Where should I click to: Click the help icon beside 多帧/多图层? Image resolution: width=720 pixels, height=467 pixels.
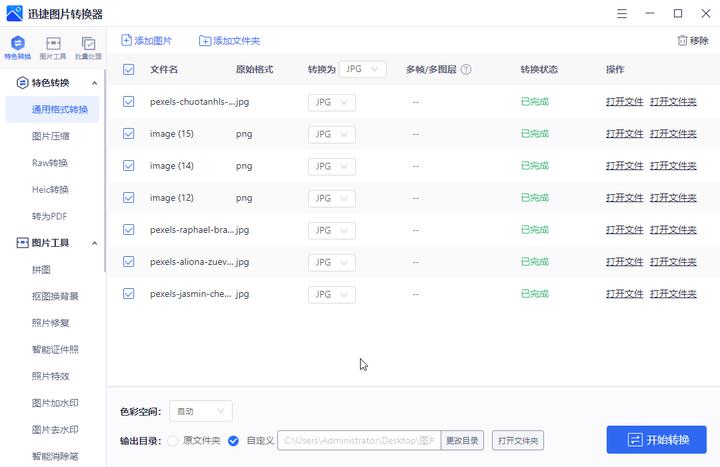(466, 69)
